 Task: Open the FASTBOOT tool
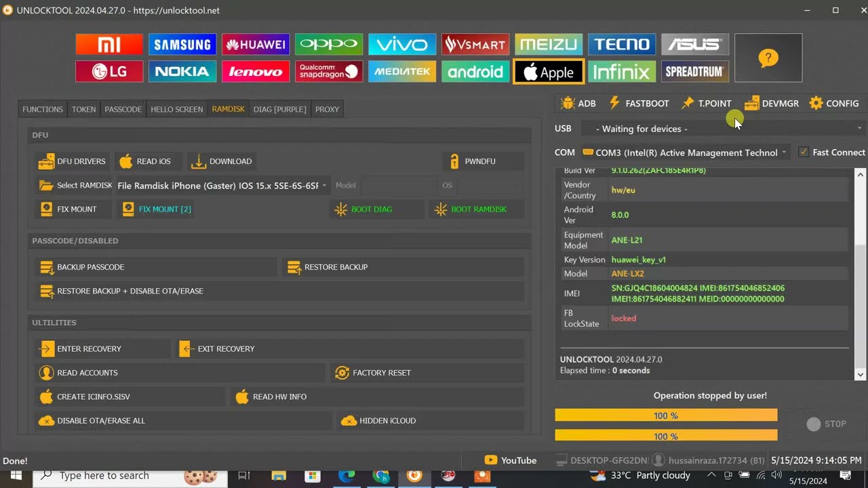point(638,104)
